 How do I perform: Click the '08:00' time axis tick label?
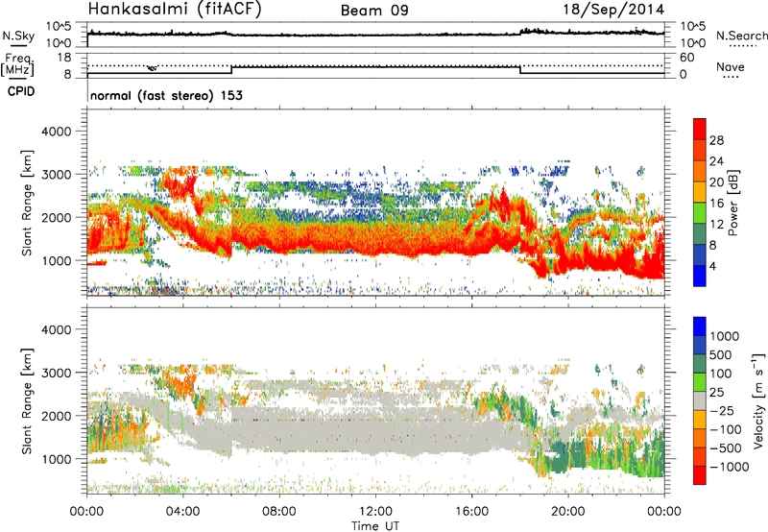point(279,512)
